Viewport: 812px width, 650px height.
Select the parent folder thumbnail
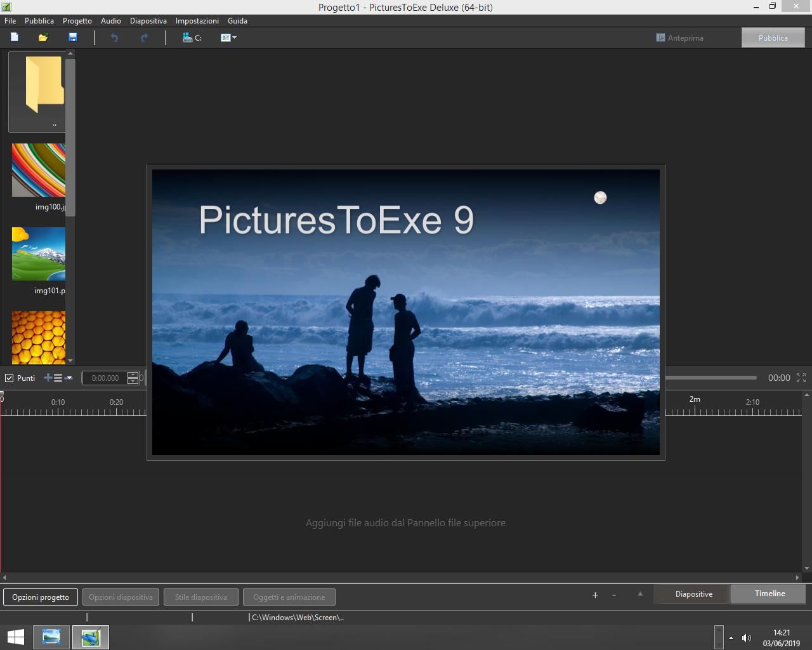tap(38, 92)
